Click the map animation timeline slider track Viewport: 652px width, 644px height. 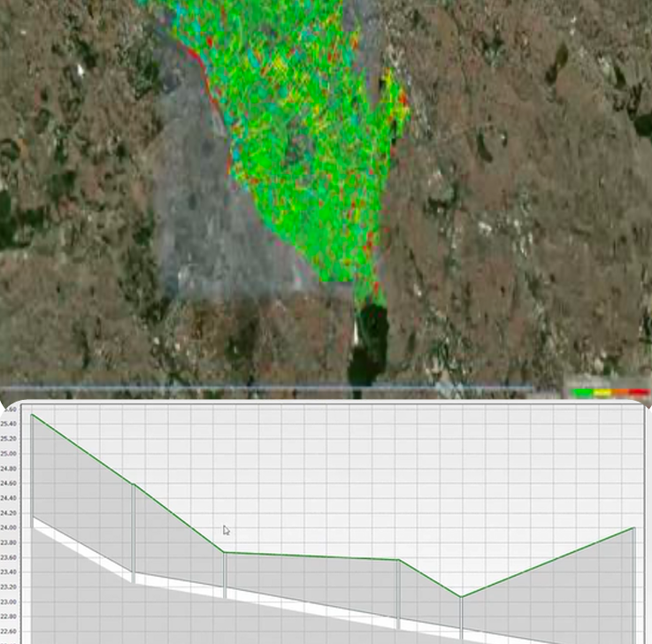(266, 388)
